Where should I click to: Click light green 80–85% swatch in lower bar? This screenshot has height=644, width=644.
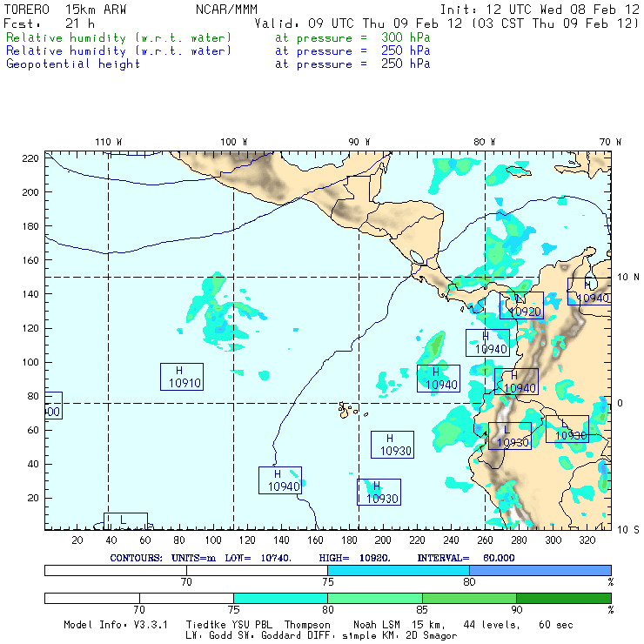click(375, 598)
